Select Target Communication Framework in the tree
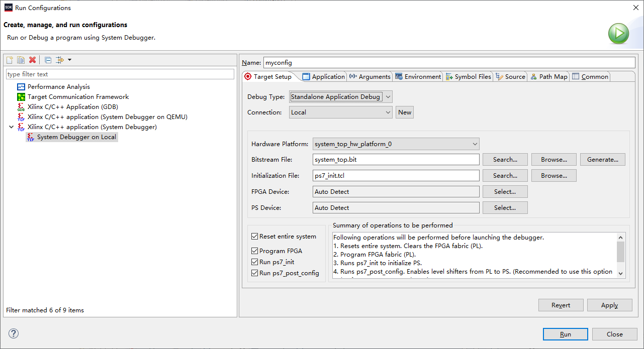 coord(78,97)
